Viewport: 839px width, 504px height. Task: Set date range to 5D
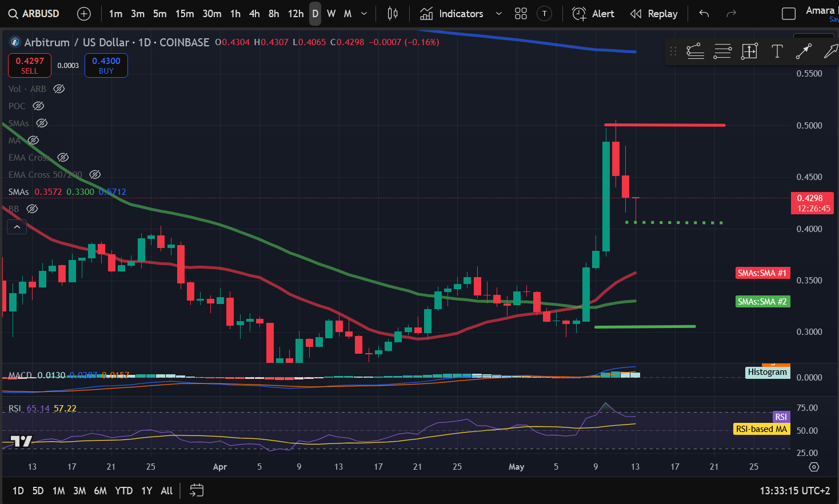pyautogui.click(x=38, y=491)
